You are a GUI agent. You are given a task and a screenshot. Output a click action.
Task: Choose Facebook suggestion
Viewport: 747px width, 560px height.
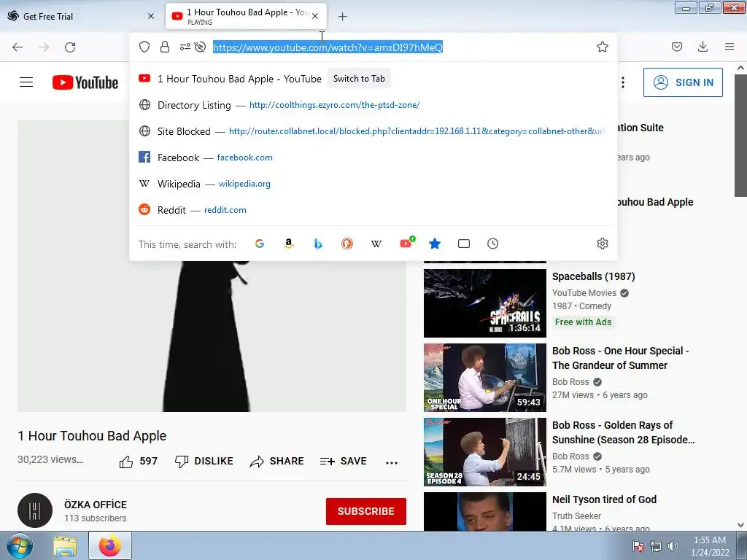[x=373, y=157]
